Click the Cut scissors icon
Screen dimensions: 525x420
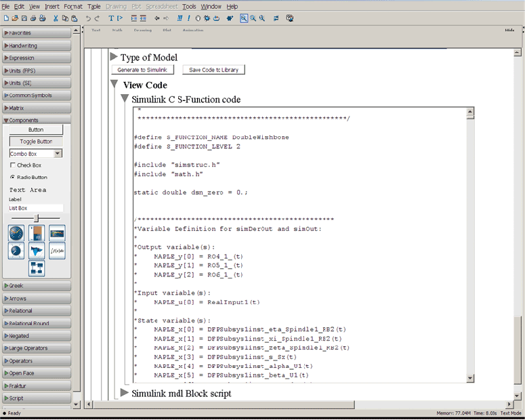56,18
